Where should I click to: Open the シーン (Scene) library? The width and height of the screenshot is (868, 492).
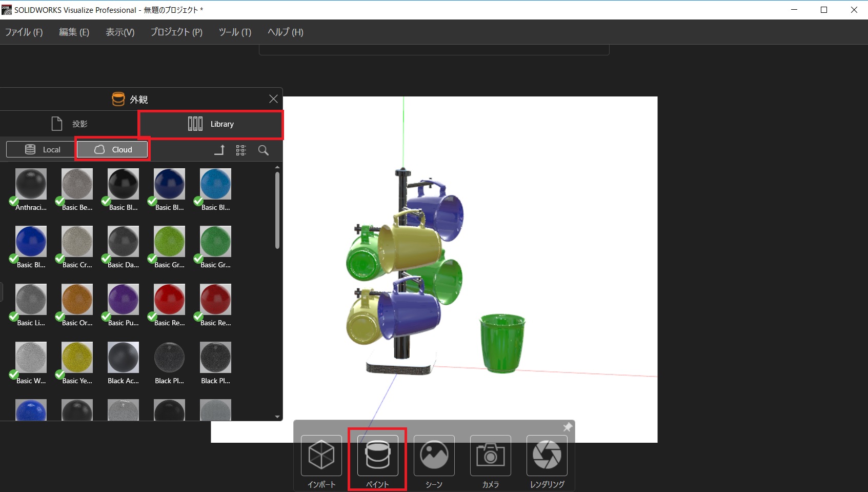[x=434, y=456]
